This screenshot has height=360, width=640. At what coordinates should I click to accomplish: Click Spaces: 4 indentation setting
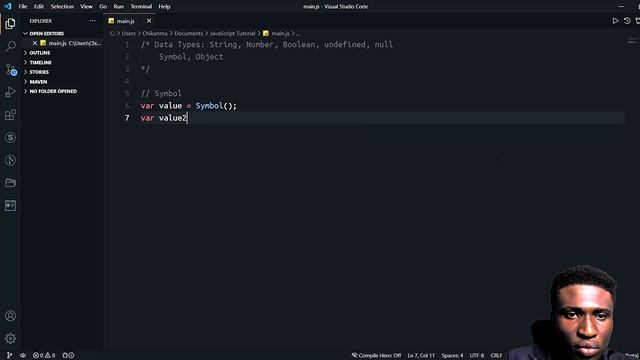click(x=452, y=356)
